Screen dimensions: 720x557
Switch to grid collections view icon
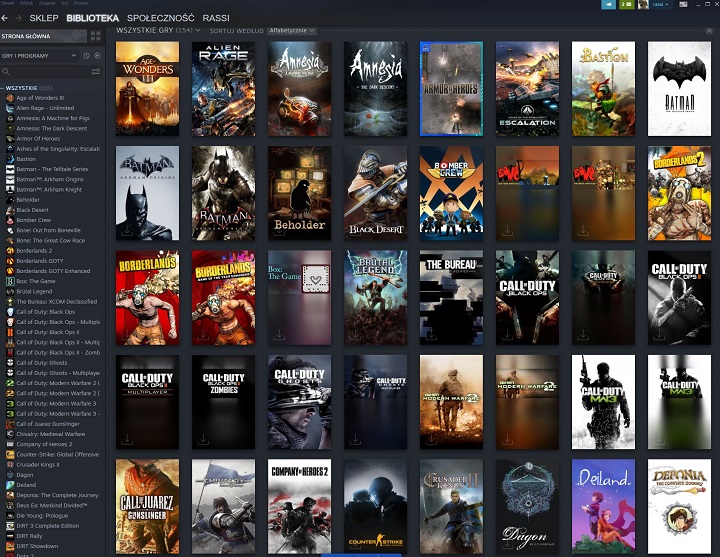[95, 36]
